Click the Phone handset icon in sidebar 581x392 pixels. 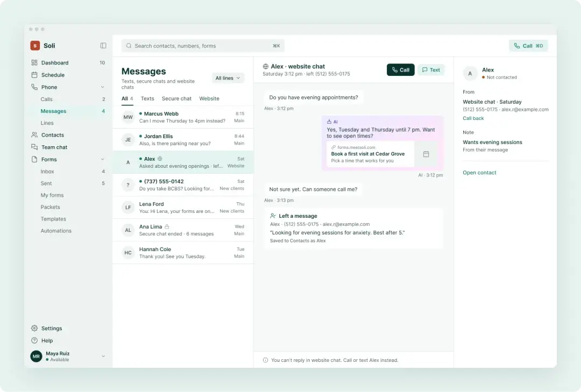coord(34,87)
